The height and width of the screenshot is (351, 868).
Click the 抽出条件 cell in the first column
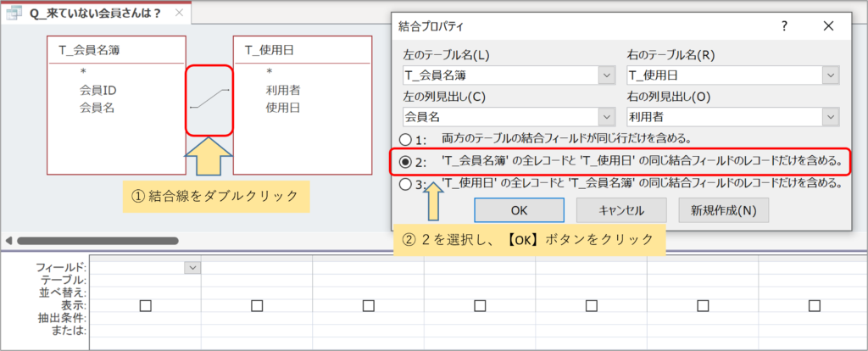pyautogui.click(x=145, y=318)
